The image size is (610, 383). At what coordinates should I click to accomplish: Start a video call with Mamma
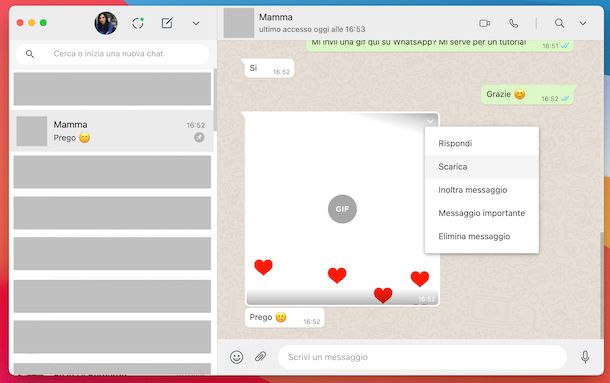coord(484,23)
